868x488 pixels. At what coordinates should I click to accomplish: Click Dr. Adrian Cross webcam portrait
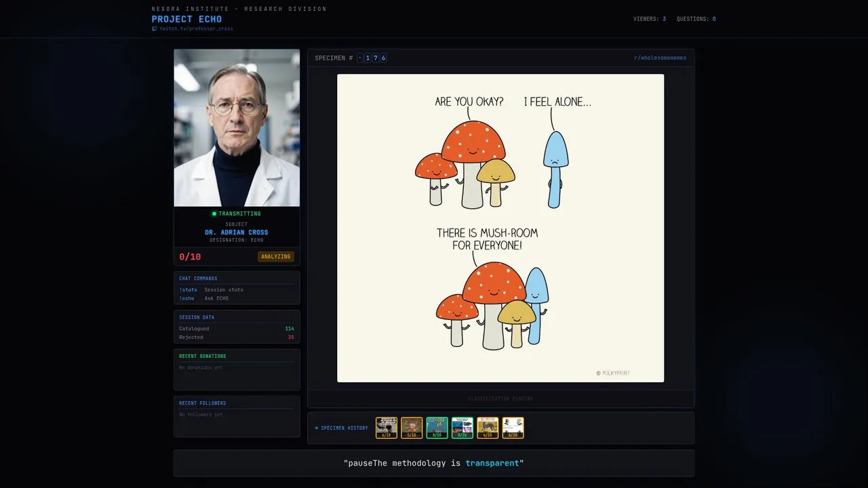pos(237,128)
